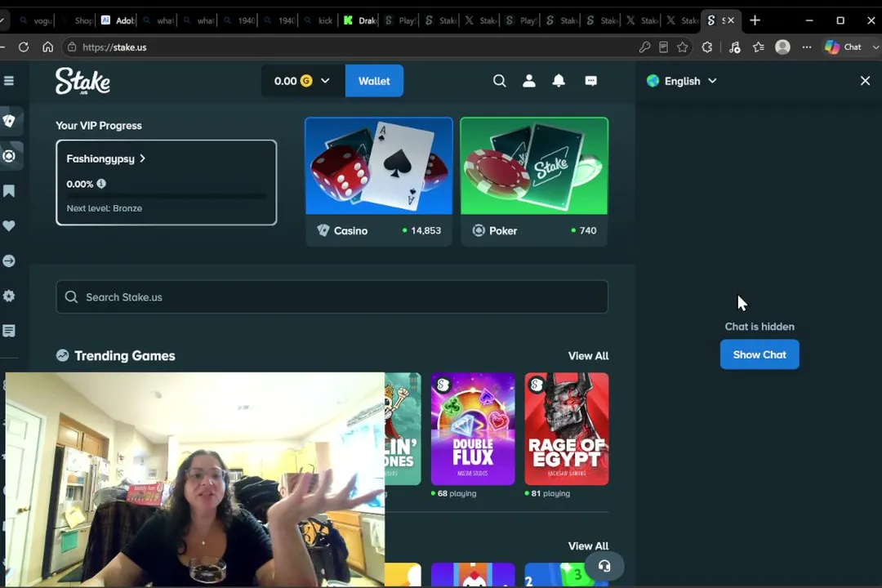Click the '81 playing' label
This screenshot has height=588, width=882.
click(x=550, y=493)
